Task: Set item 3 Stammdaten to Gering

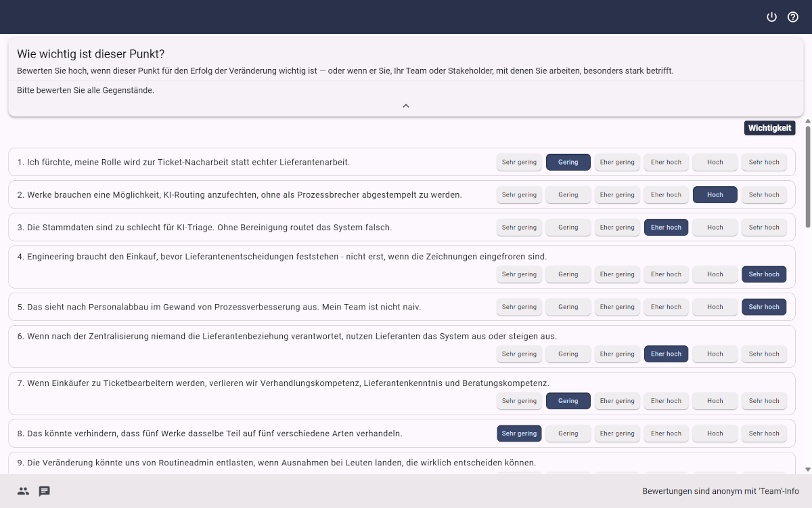Action: click(x=568, y=228)
